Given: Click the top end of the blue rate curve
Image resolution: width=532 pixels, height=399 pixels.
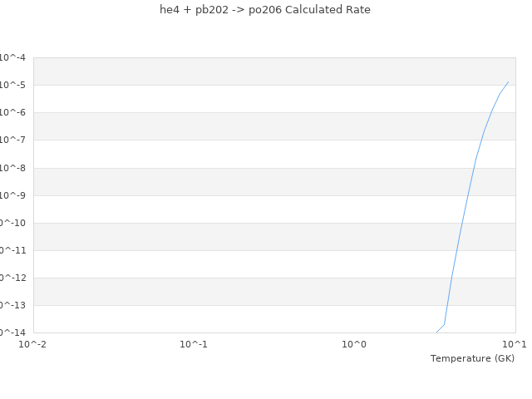Looking at the screenshot, I should [508, 81].
